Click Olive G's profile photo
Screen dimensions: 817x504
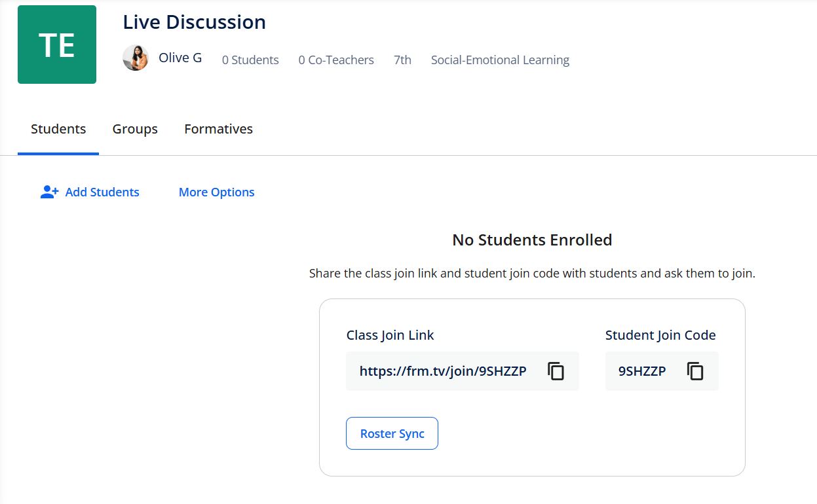coord(136,58)
